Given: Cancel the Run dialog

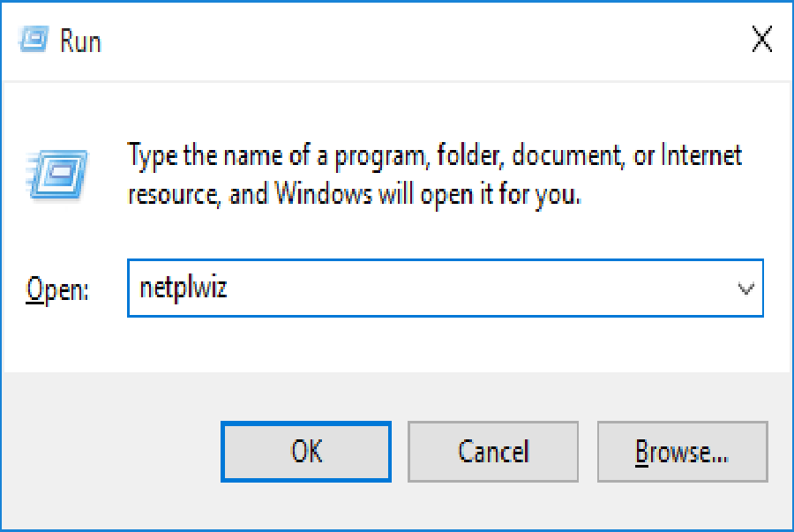Looking at the screenshot, I should (x=492, y=452).
